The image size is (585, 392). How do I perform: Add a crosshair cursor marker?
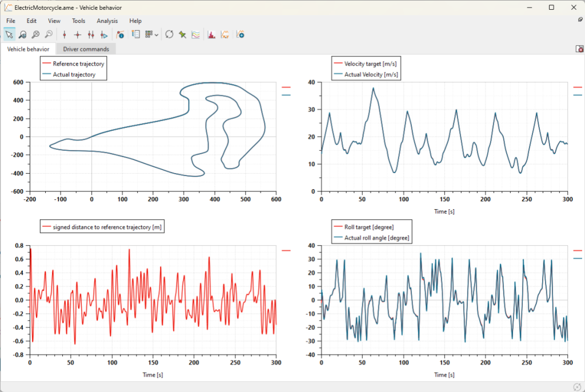78,35
